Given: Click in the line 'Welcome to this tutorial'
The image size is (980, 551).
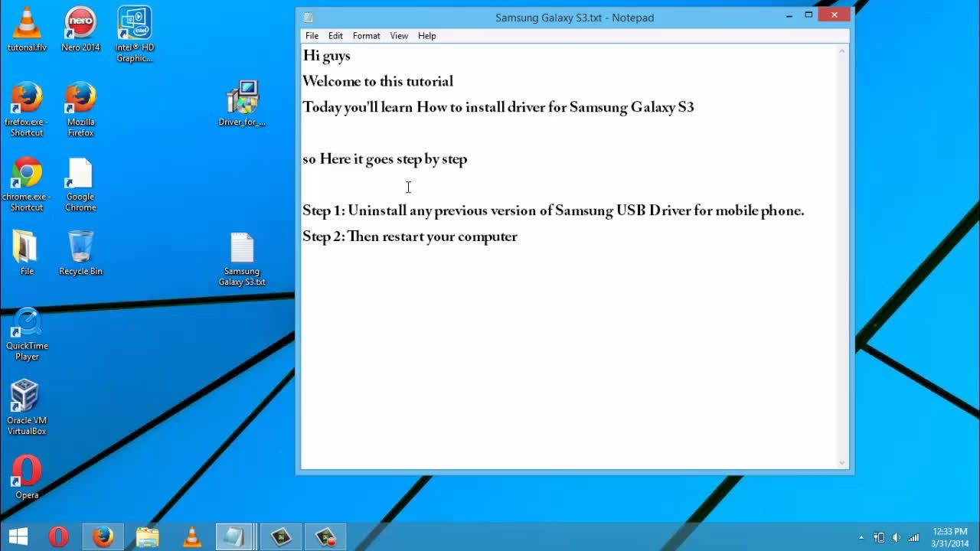Looking at the screenshot, I should (x=378, y=82).
